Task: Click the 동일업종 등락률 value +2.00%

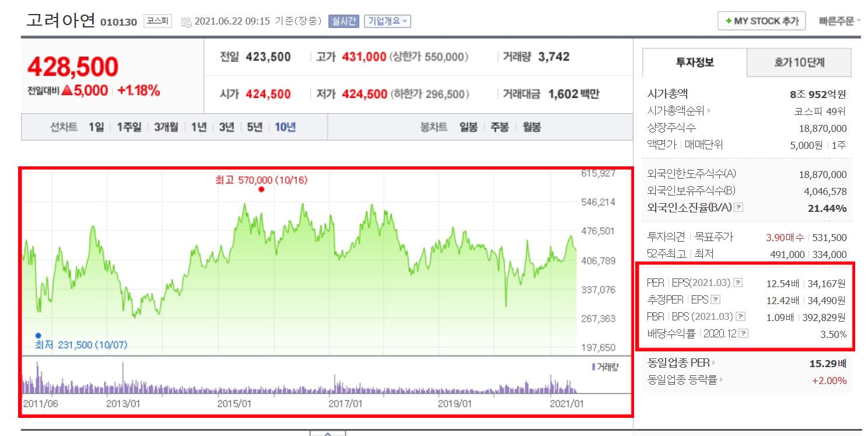Action: pyautogui.click(x=829, y=381)
